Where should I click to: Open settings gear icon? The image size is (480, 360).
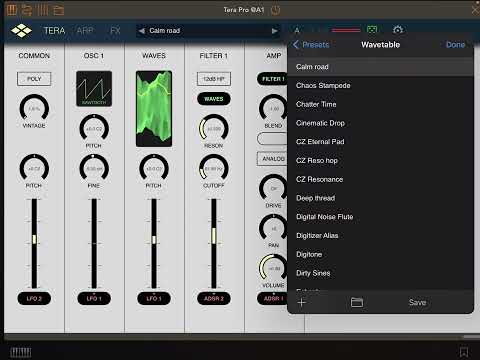point(398,30)
